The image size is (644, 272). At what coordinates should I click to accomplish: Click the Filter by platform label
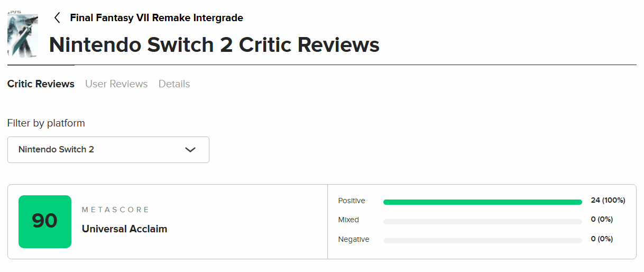pyautogui.click(x=46, y=123)
